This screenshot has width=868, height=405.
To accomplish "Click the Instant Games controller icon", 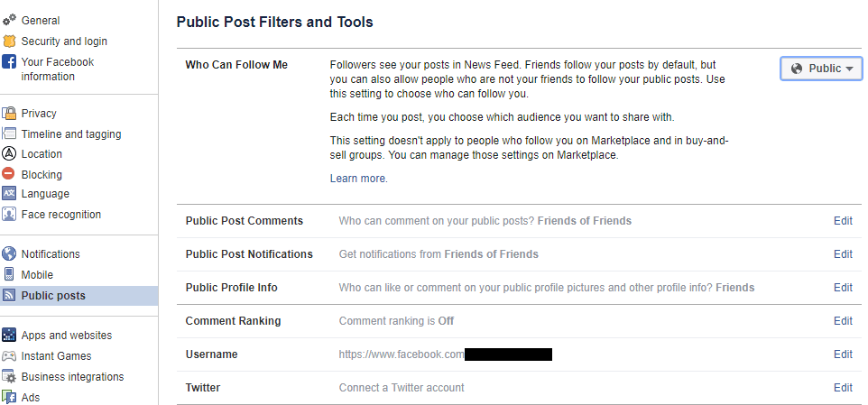I will click(9, 356).
